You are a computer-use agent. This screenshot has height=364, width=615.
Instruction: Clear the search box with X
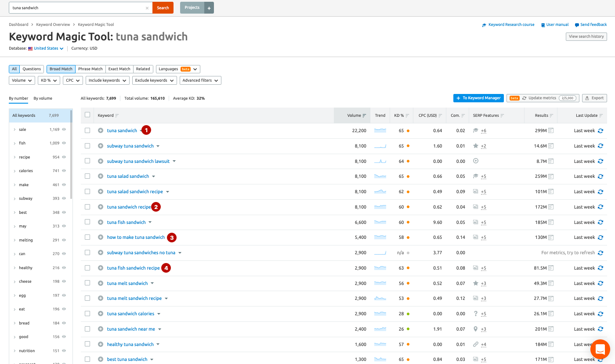point(147,8)
